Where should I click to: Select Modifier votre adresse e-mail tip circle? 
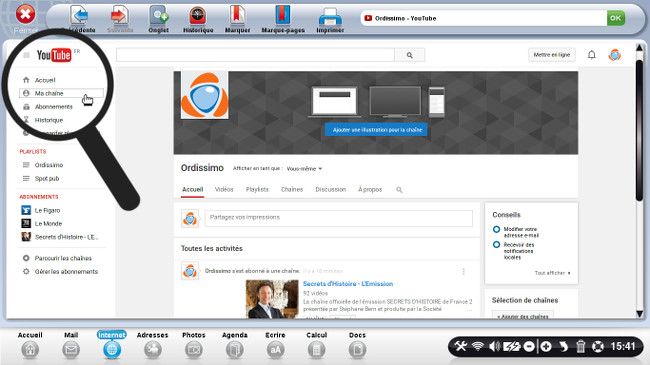click(496, 229)
